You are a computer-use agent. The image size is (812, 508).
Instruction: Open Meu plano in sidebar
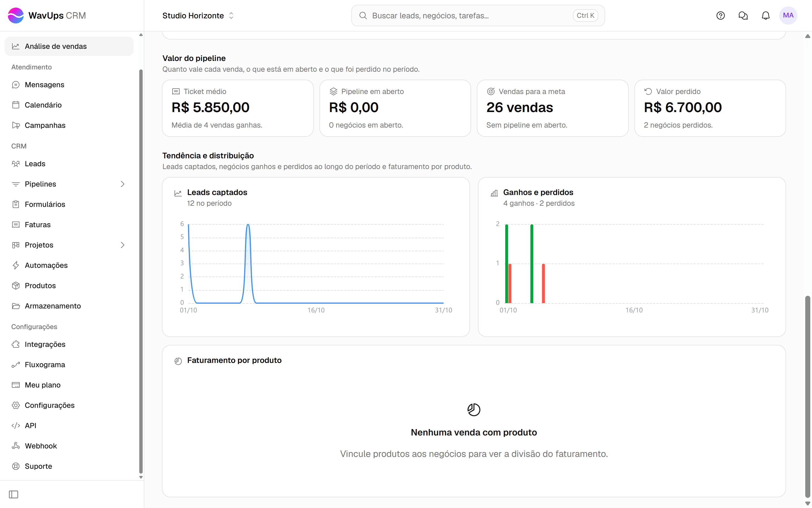point(69,385)
